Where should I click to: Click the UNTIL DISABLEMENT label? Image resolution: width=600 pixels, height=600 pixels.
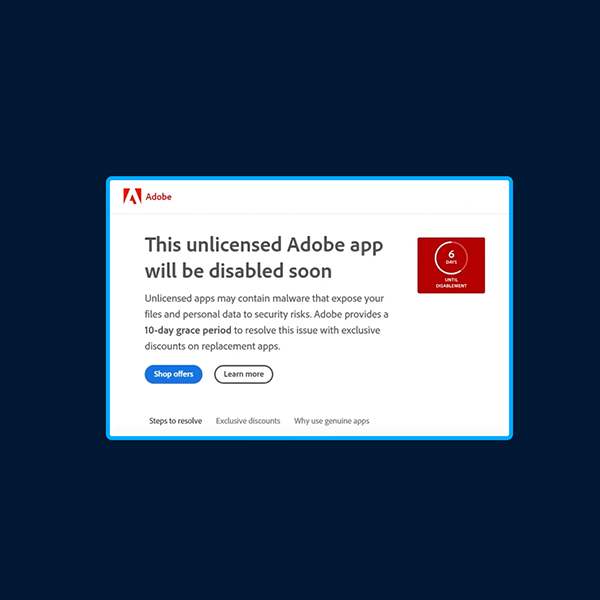coord(451,283)
